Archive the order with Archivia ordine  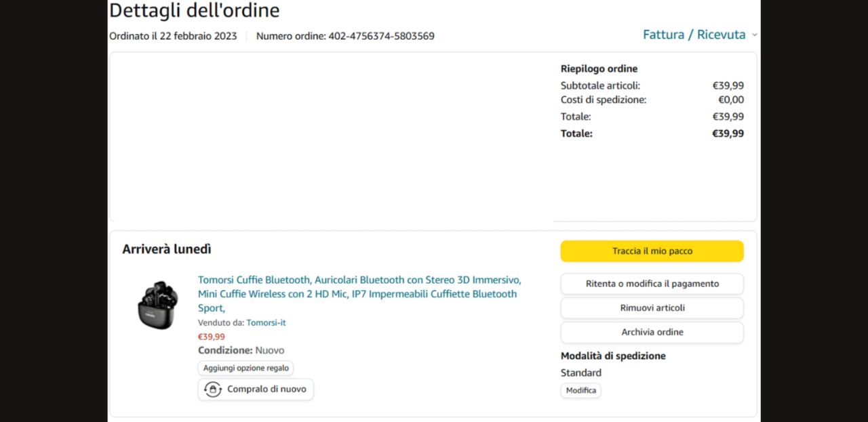[x=652, y=333]
